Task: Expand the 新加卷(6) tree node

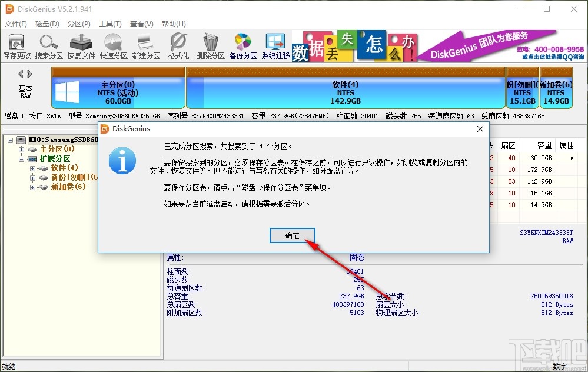Action: coord(32,187)
